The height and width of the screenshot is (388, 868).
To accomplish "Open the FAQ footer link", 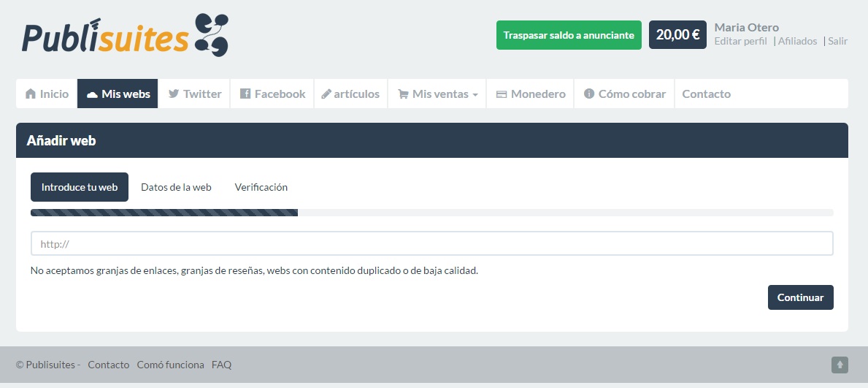I will tap(221, 365).
